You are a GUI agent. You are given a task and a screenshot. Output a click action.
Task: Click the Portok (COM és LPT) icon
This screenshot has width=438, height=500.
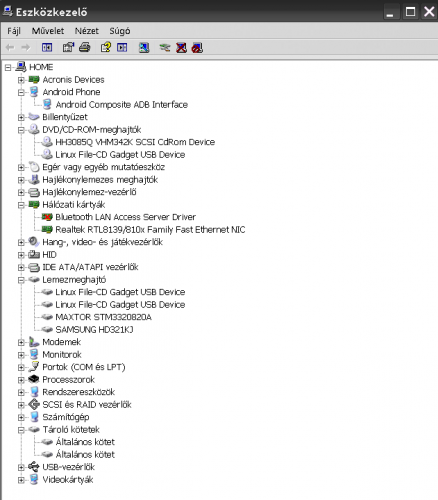point(34,367)
